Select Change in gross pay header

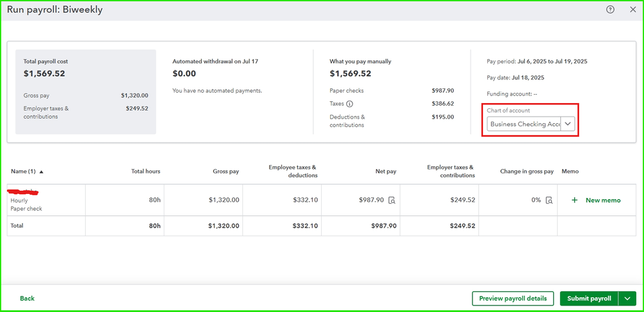526,171
